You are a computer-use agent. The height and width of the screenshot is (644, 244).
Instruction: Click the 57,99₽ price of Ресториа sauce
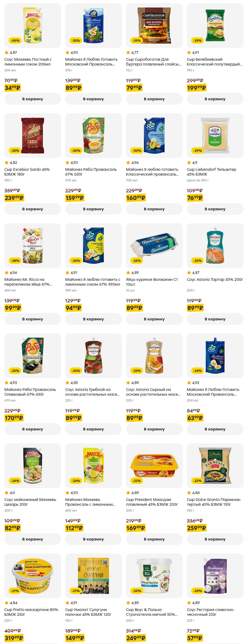195,638
